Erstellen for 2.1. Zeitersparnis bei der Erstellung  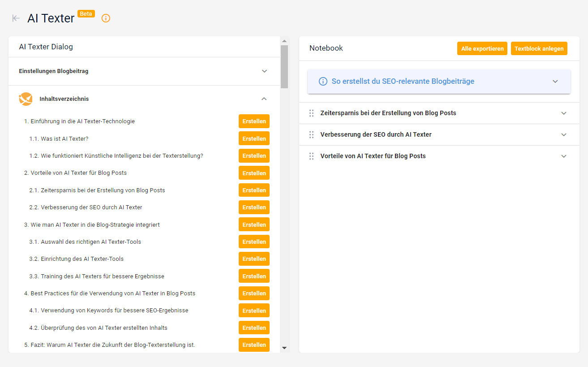pyautogui.click(x=254, y=190)
